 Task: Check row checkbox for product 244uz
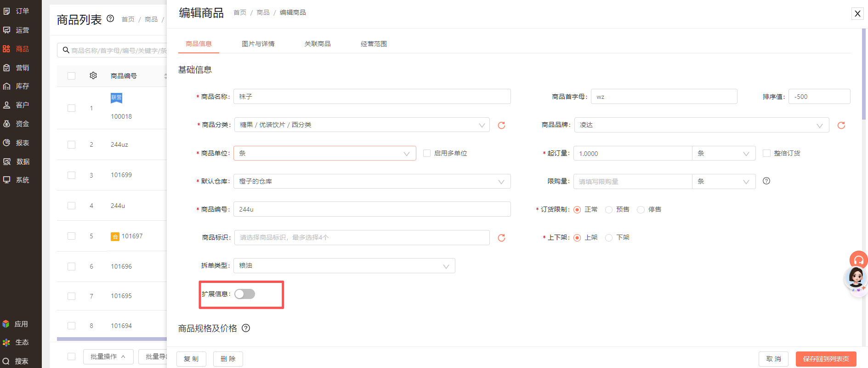[x=71, y=144]
